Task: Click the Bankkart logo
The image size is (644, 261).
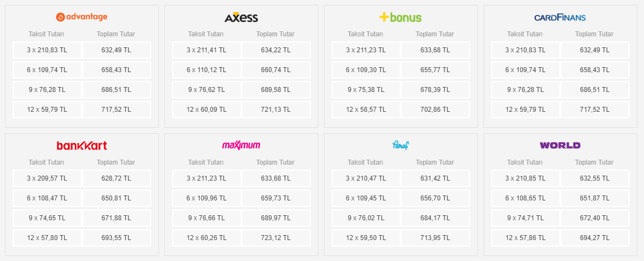Action: pos(82,145)
